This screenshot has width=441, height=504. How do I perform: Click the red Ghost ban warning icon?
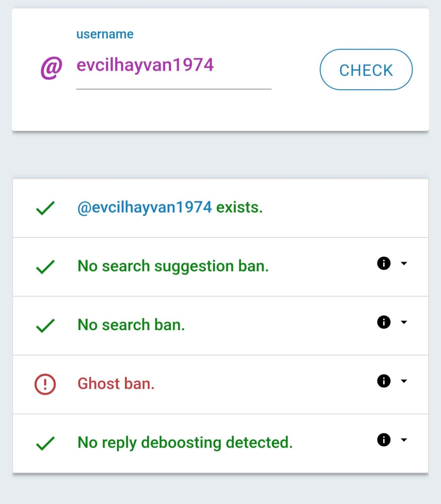pyautogui.click(x=45, y=384)
